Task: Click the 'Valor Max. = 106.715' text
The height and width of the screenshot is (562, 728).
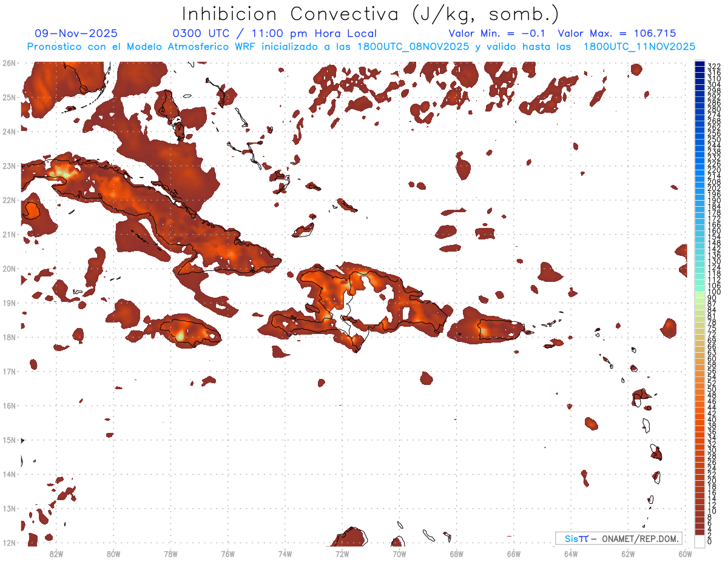Action: pyautogui.click(x=617, y=33)
